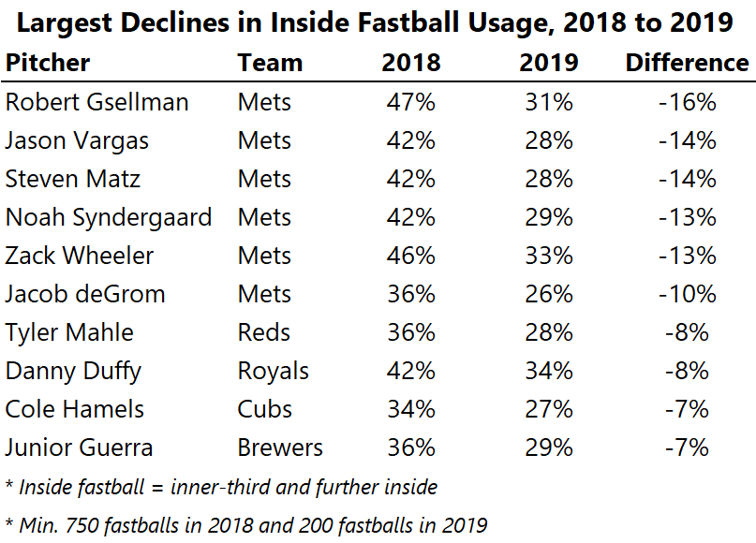Click the 2018 column header
Screen dimensions: 756x543
(x=410, y=63)
